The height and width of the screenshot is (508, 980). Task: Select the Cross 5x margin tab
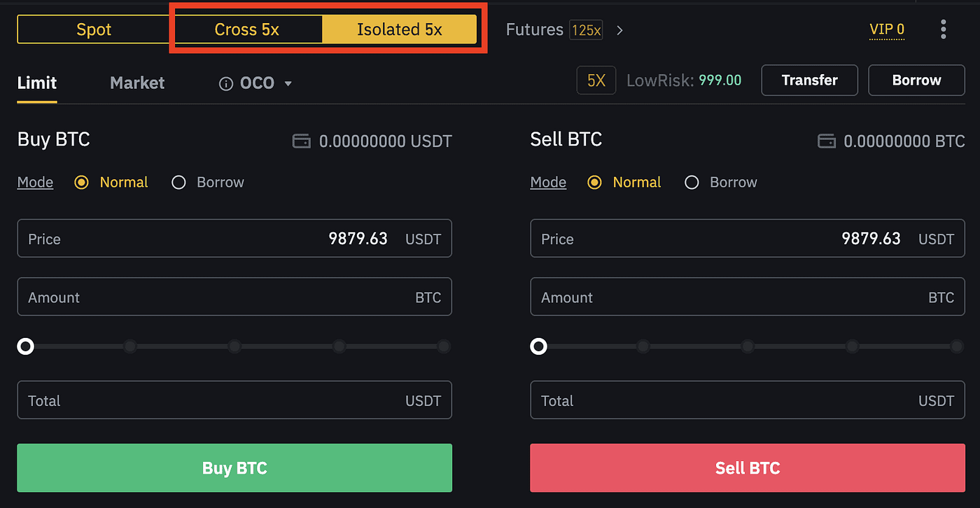click(x=246, y=29)
